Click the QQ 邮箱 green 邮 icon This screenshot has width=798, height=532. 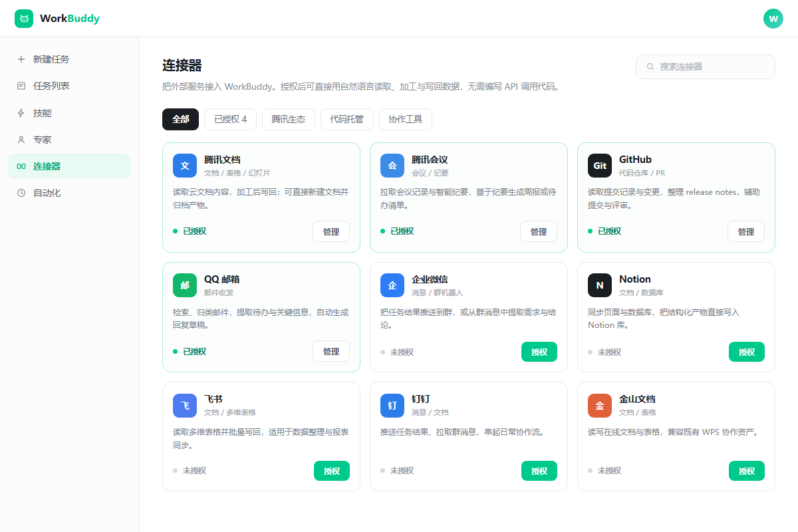tap(185, 285)
